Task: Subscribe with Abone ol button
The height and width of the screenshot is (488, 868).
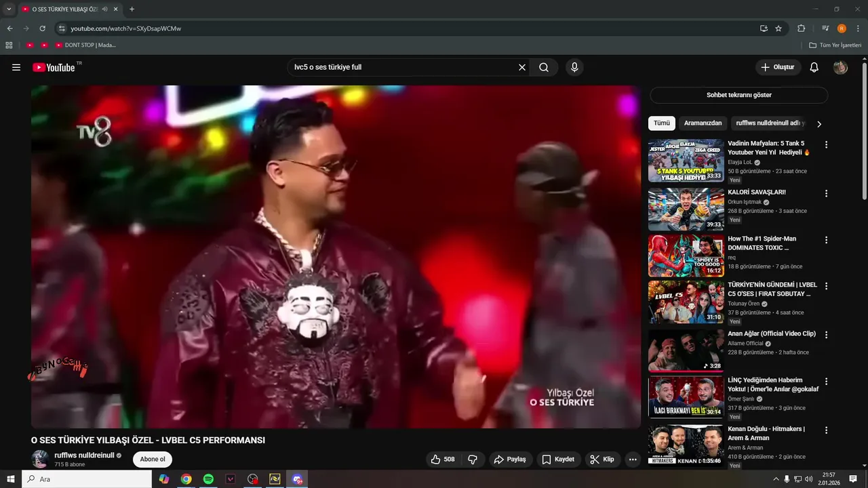Action: click(153, 459)
